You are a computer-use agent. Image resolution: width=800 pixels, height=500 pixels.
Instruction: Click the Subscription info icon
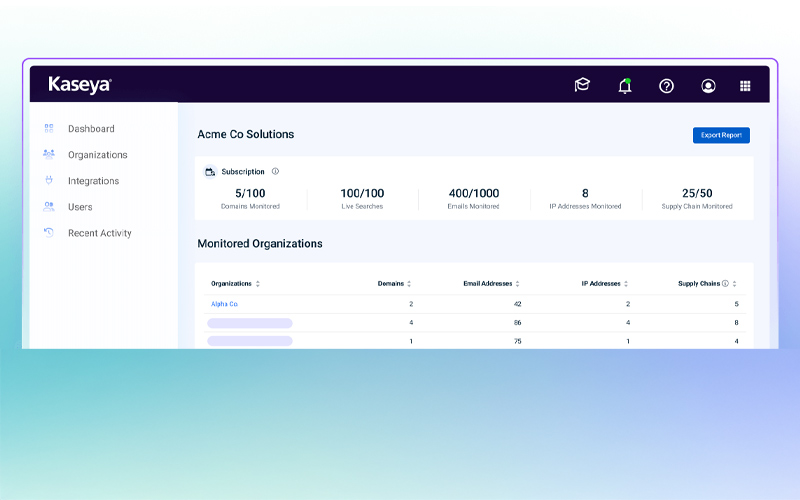[275, 171]
